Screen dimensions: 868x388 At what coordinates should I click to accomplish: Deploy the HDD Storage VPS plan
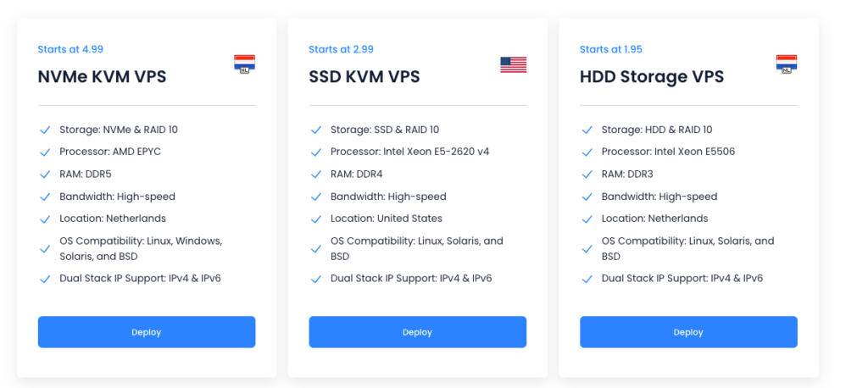click(688, 332)
